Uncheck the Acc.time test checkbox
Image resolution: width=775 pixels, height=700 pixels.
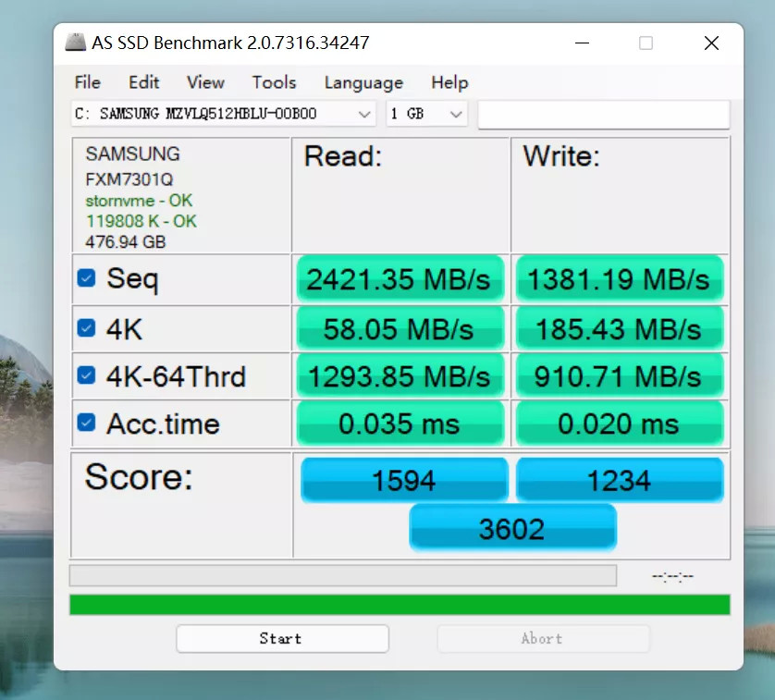[x=87, y=423]
